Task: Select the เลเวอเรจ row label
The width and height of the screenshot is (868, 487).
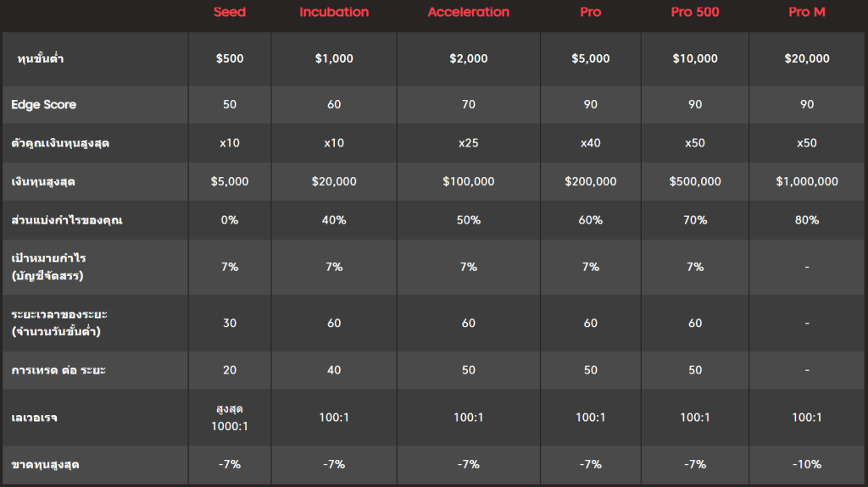Action: 35,418
